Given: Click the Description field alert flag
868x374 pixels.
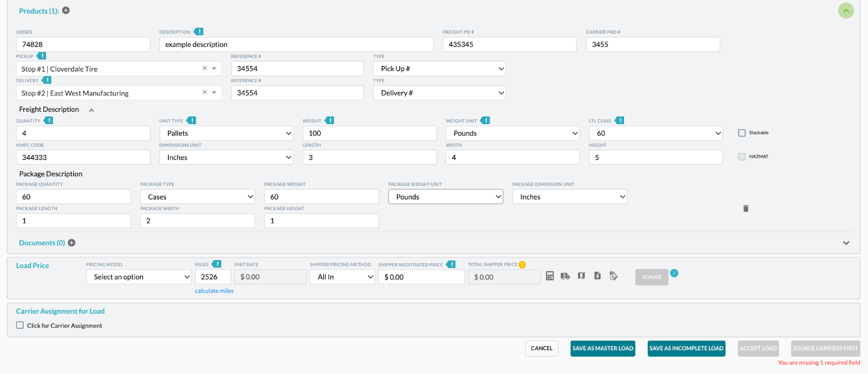Looking at the screenshot, I should pyautogui.click(x=199, y=31).
